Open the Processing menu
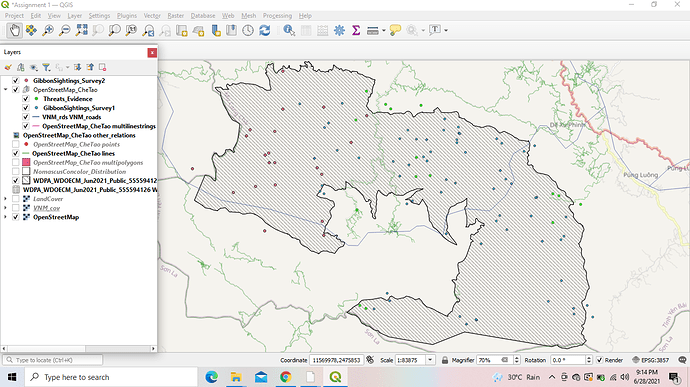 (x=277, y=16)
